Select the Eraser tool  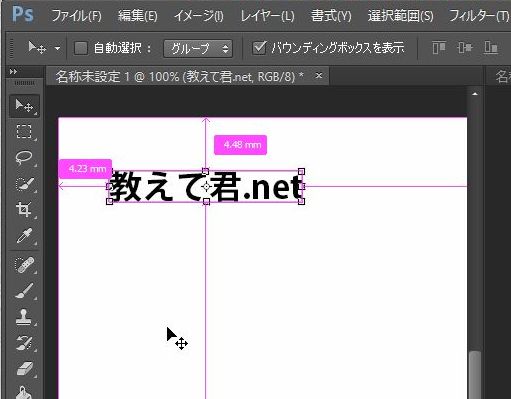click(24, 369)
